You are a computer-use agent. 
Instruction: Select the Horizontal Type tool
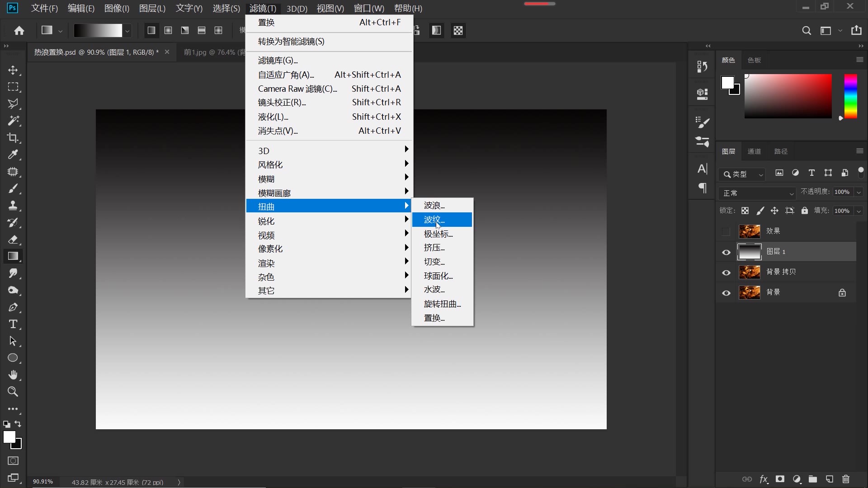click(13, 324)
